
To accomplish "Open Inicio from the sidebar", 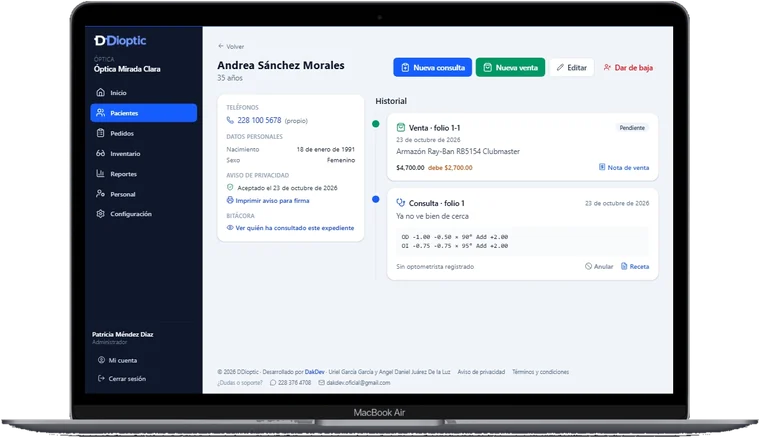I will pyautogui.click(x=143, y=93).
